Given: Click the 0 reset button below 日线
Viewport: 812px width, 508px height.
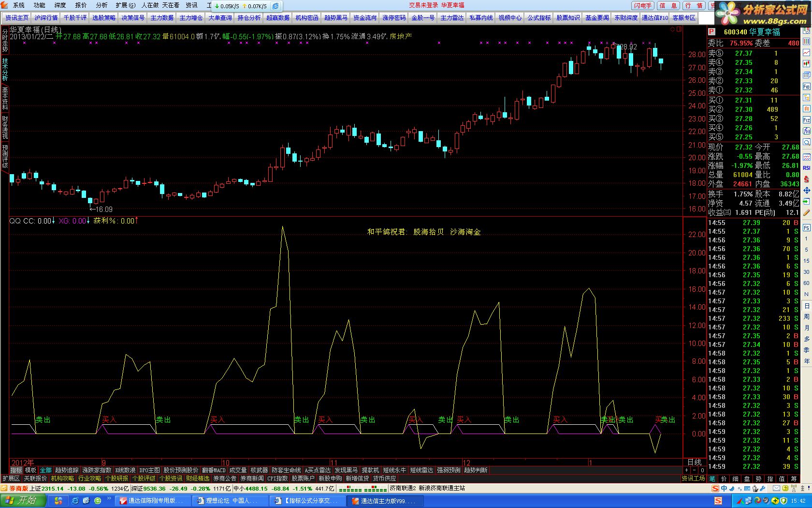Looking at the screenshot, I should [702, 470].
